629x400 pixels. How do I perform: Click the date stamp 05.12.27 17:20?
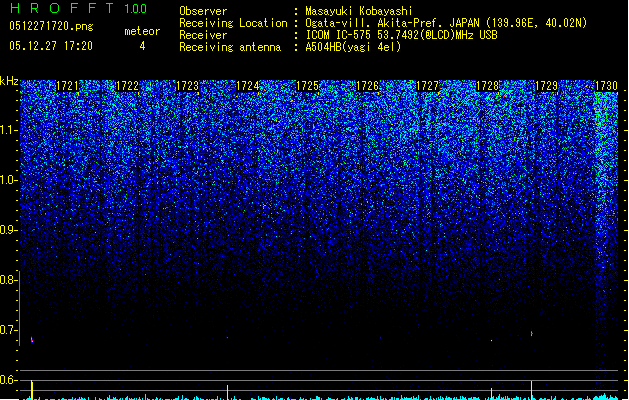coord(51,46)
